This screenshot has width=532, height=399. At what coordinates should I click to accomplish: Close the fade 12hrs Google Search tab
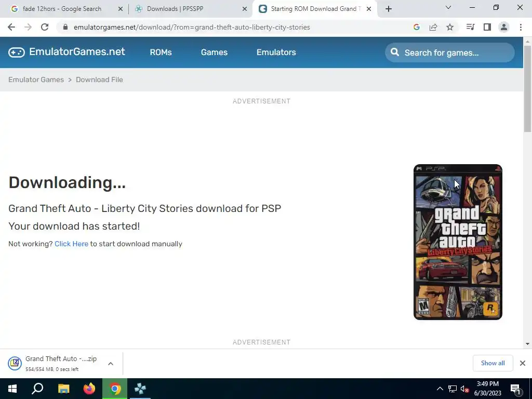121,9
